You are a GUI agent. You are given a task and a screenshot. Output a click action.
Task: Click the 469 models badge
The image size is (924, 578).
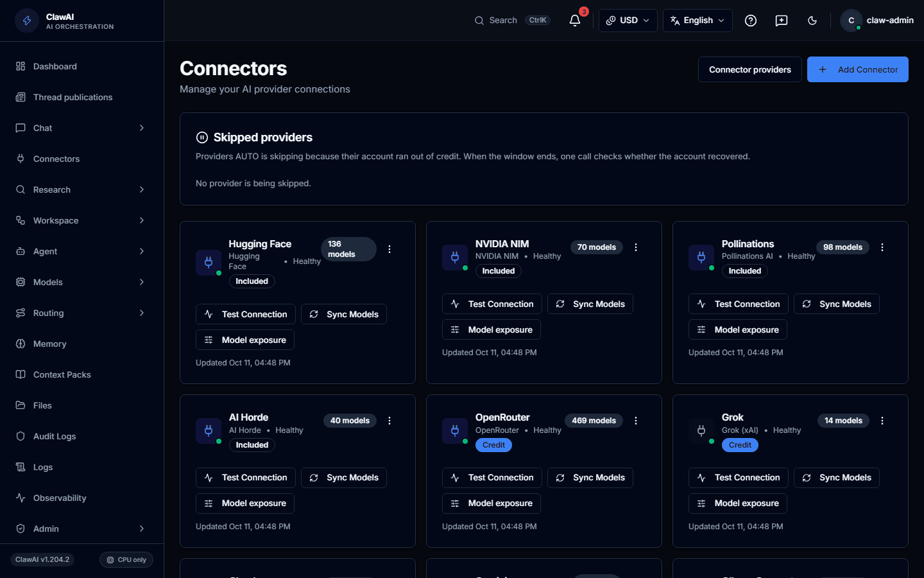point(594,421)
